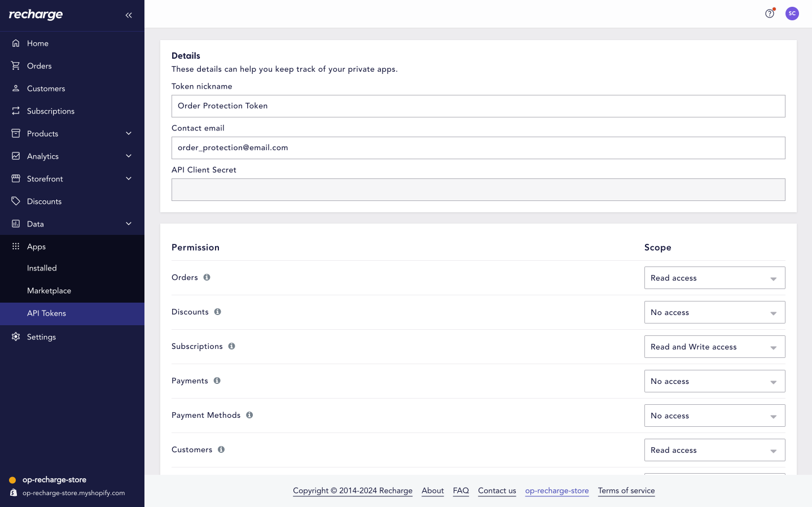Open the Terms of service link
Viewport: 812px width, 507px height.
(626, 491)
